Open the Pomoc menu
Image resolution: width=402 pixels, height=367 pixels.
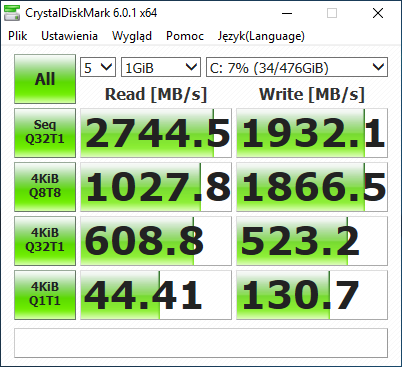[185, 36]
